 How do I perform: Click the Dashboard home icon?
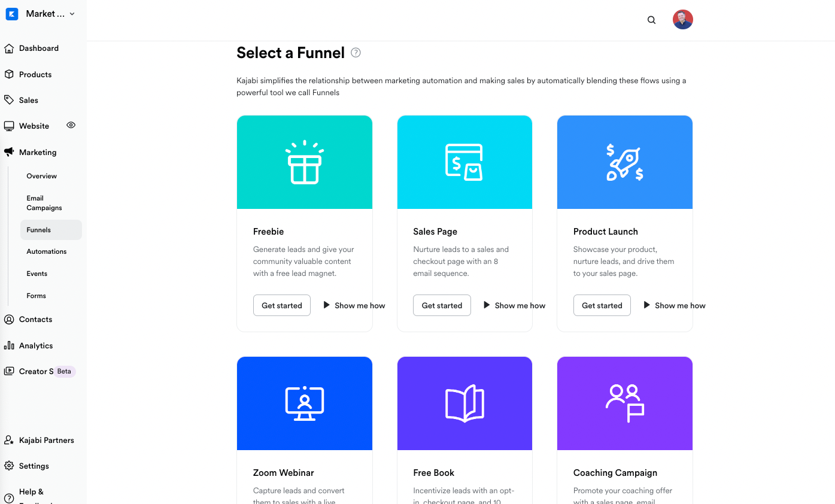click(9, 48)
